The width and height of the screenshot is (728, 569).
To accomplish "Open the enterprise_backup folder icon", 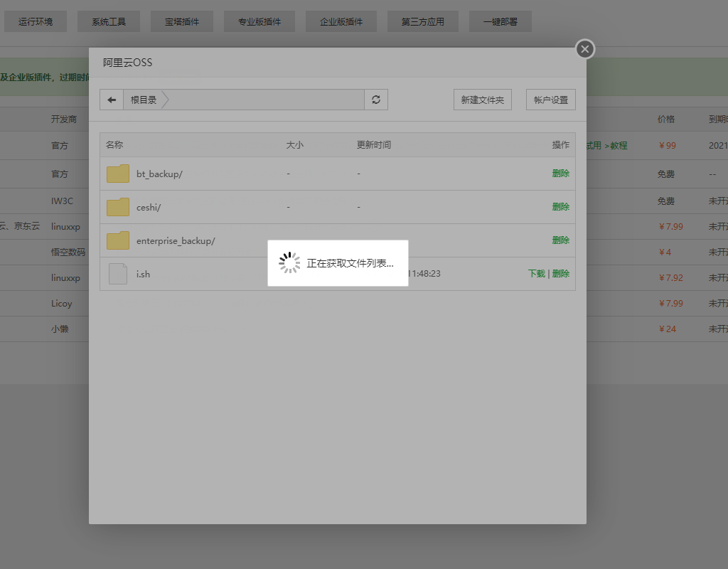I will pos(118,240).
